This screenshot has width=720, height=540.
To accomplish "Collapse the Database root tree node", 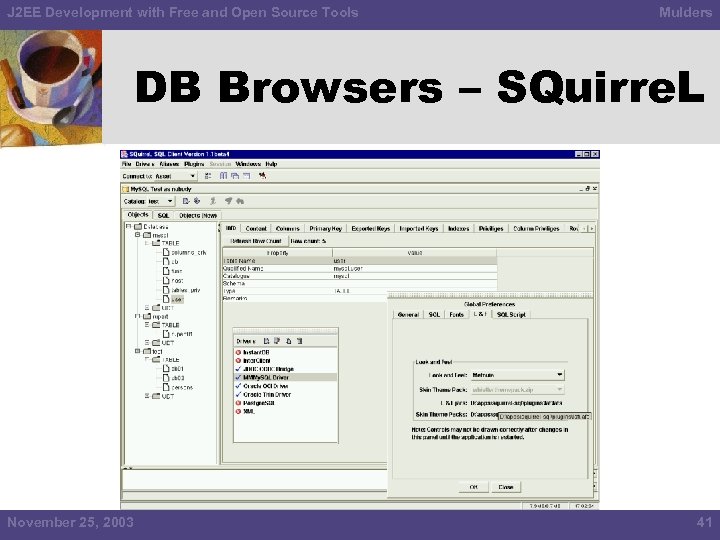I will (x=129, y=226).
